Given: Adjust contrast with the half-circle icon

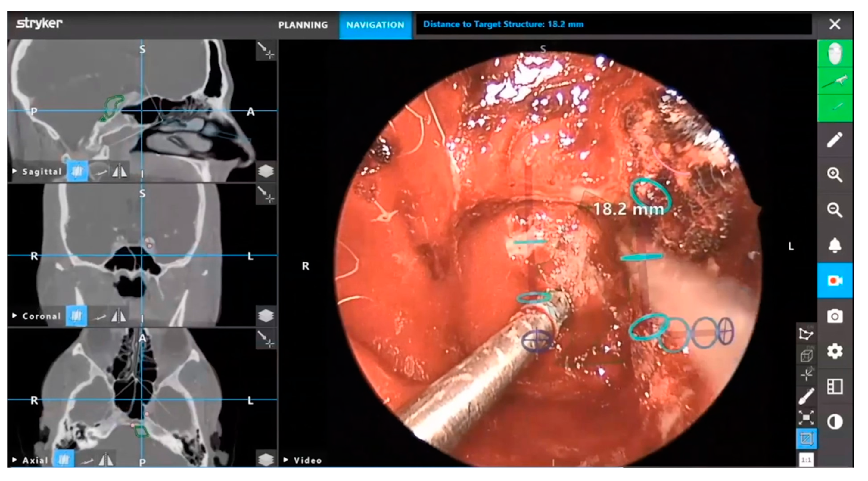Looking at the screenshot, I should 834,422.
